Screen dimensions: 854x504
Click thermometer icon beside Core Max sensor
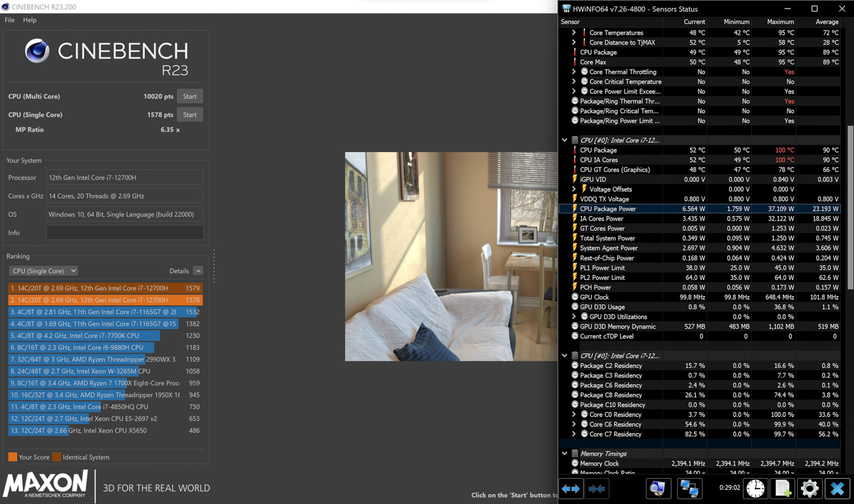(x=574, y=62)
